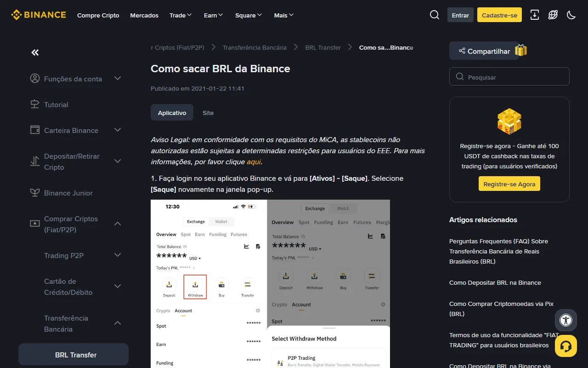This screenshot has height=368, width=588.
Task: Click 'Artigos relacionados' heading
Action: 483,220
